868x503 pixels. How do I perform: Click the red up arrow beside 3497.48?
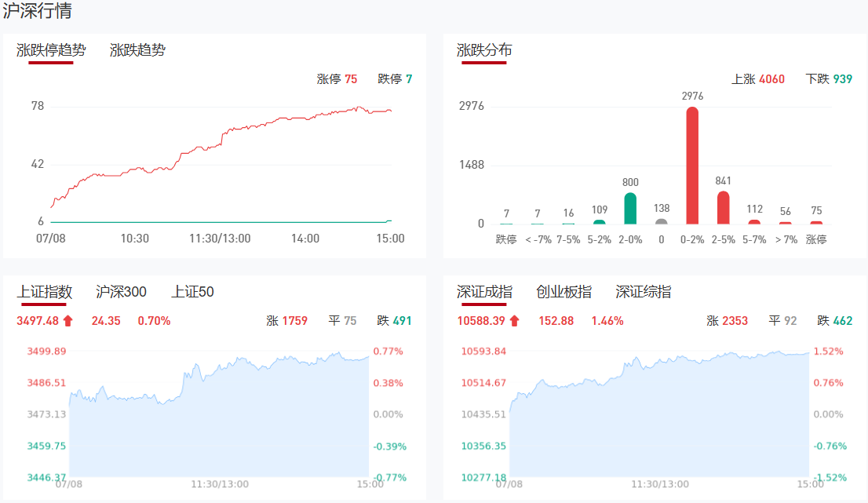[x=67, y=321]
